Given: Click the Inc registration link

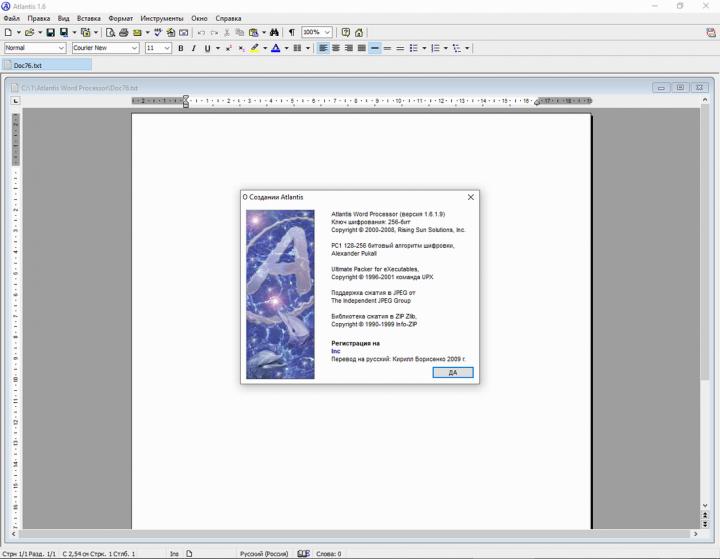Looking at the screenshot, I should (x=336, y=351).
